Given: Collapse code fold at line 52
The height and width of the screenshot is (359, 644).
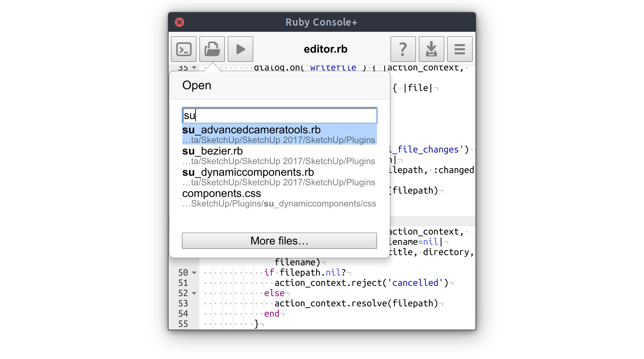Looking at the screenshot, I should pyautogui.click(x=194, y=293).
